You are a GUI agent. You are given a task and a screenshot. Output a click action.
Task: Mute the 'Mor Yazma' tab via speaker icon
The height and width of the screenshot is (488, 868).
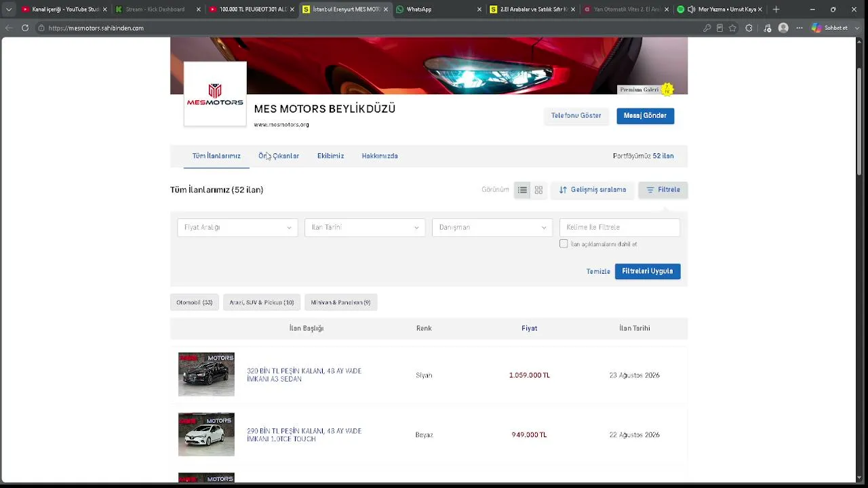[x=691, y=9]
